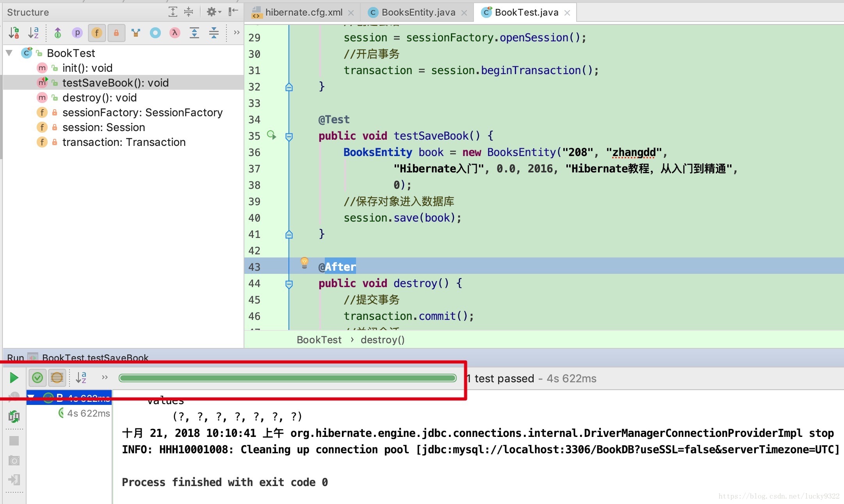Toggle Show Passed tests checkmark icon

(37, 378)
